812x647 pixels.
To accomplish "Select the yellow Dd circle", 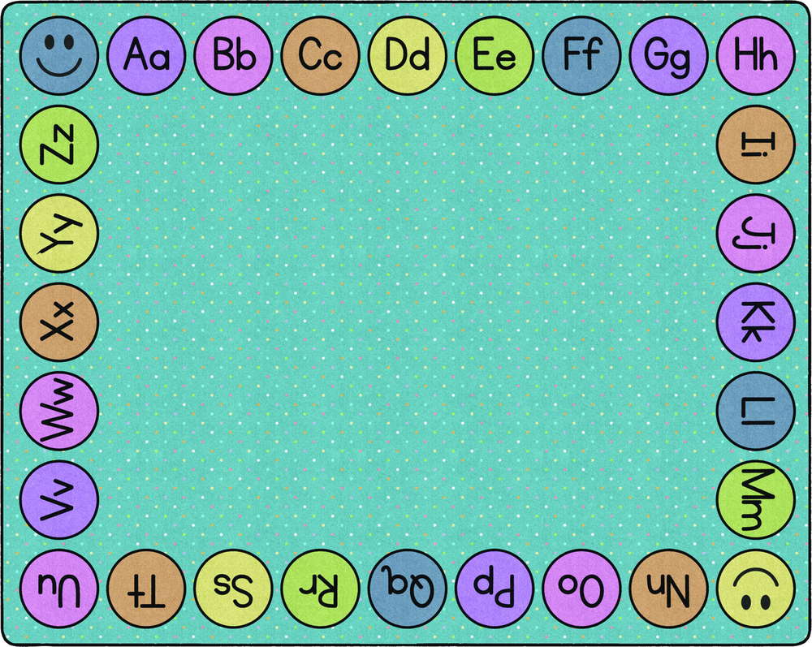I will tap(408, 56).
